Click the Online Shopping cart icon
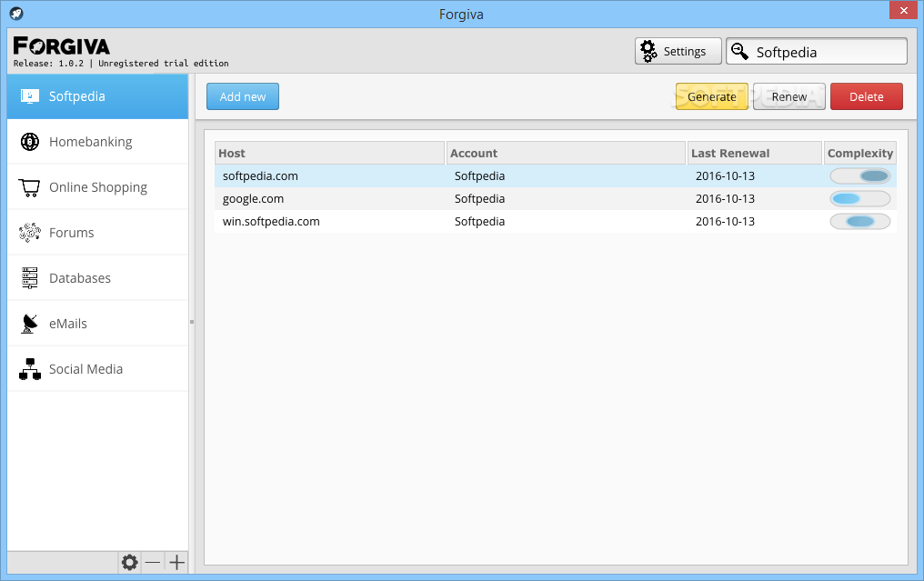This screenshot has width=924, height=581. tap(29, 187)
